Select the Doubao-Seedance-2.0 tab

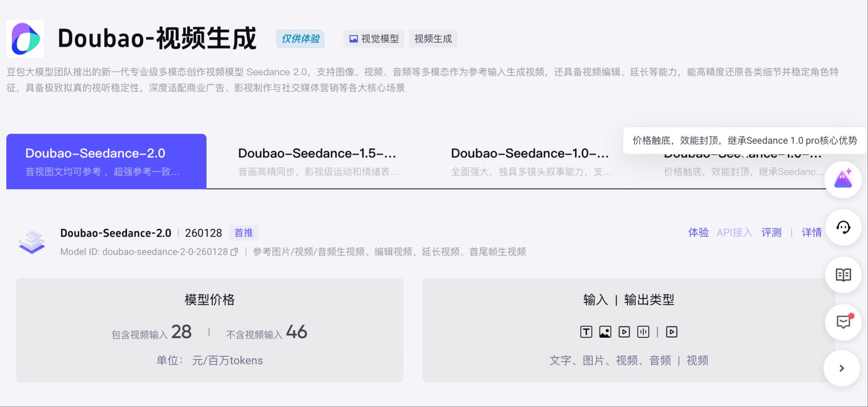pyautogui.click(x=106, y=161)
